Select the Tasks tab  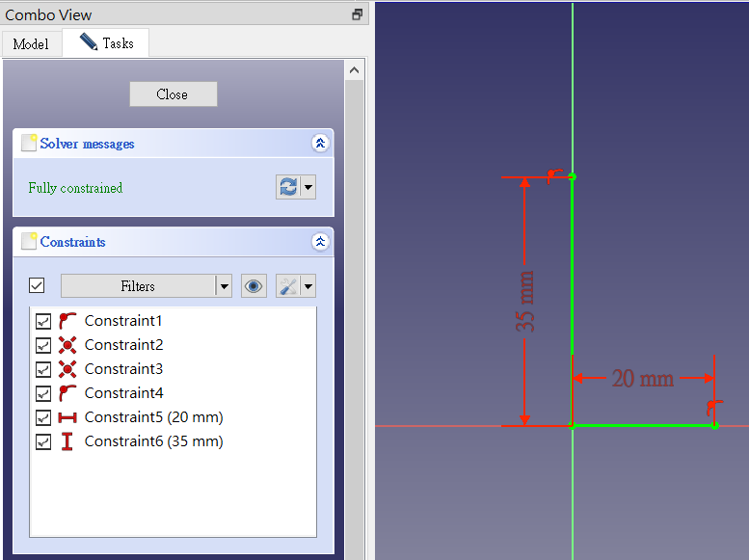[106, 43]
